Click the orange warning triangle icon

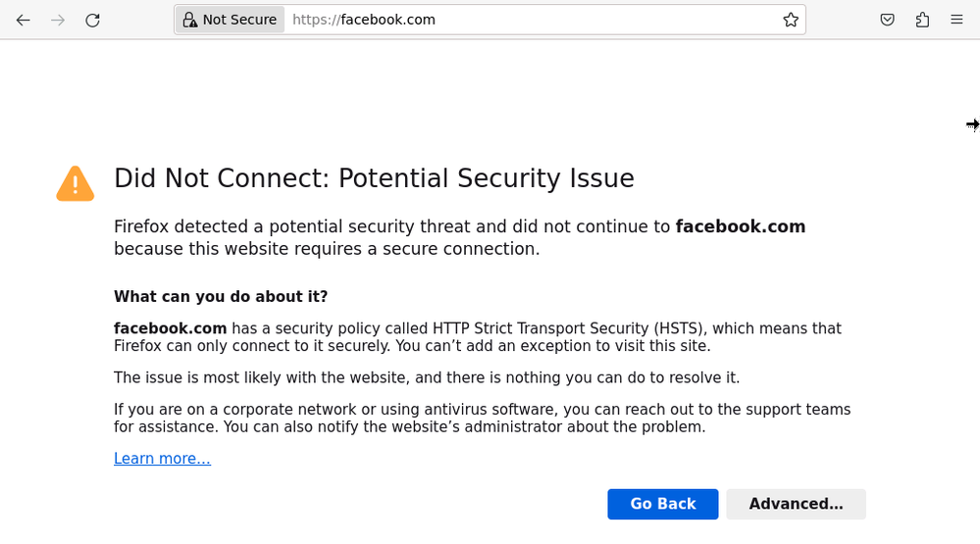tap(76, 183)
